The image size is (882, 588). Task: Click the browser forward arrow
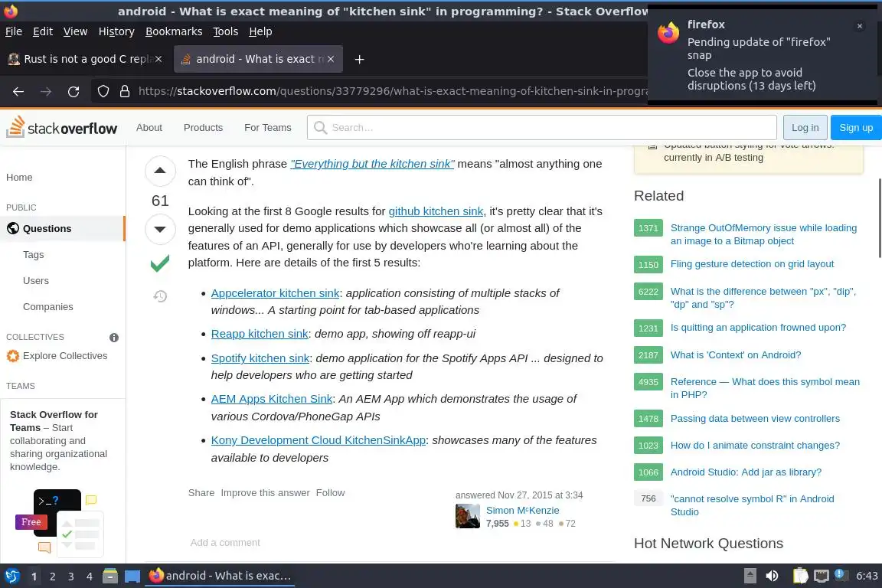(46, 92)
